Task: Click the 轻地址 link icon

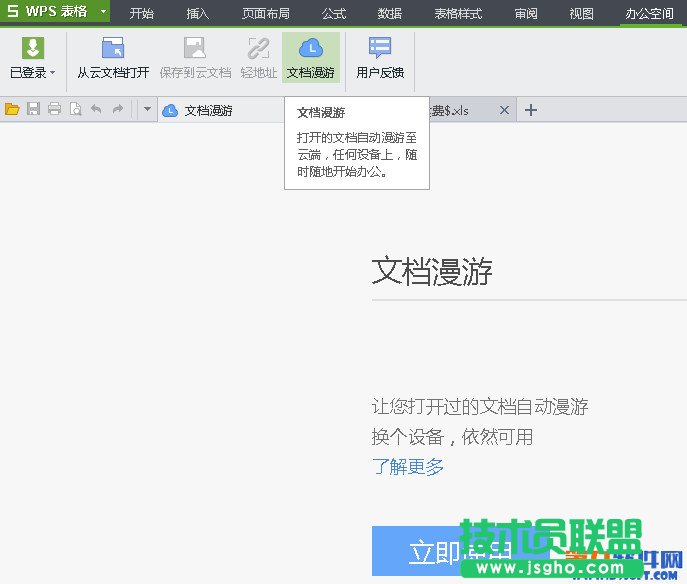Action: coord(259,48)
